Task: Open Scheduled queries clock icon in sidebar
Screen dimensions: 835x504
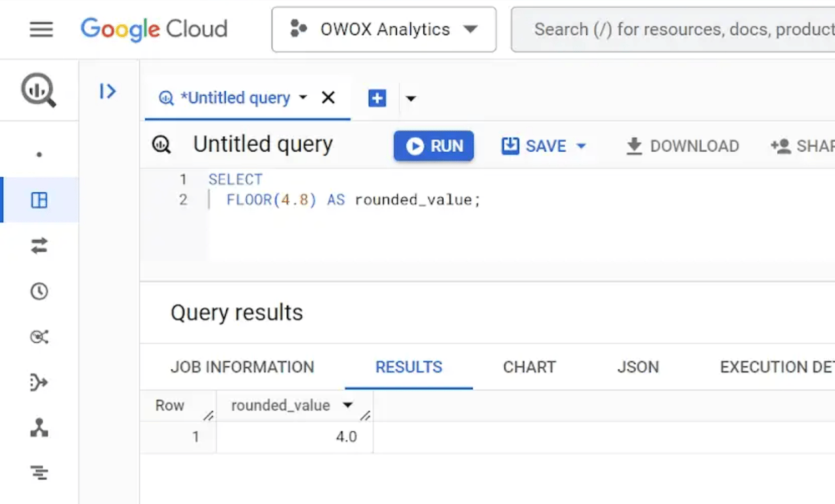Action: (39, 291)
